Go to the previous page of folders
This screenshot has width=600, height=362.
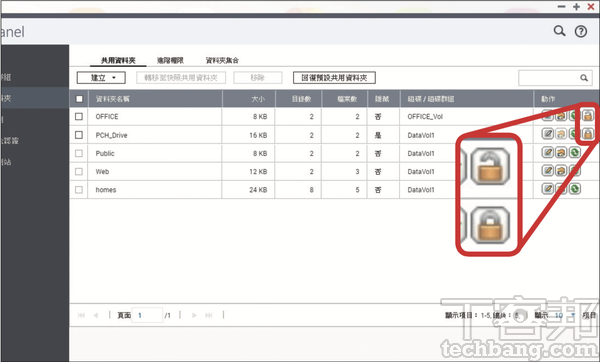pyautogui.click(x=96, y=315)
